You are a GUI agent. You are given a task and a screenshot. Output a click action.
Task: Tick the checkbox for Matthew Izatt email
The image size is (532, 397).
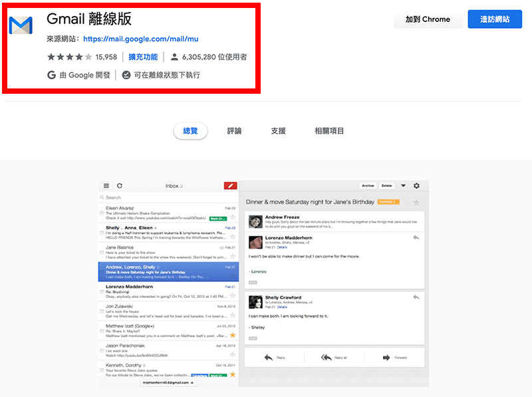[102, 331]
